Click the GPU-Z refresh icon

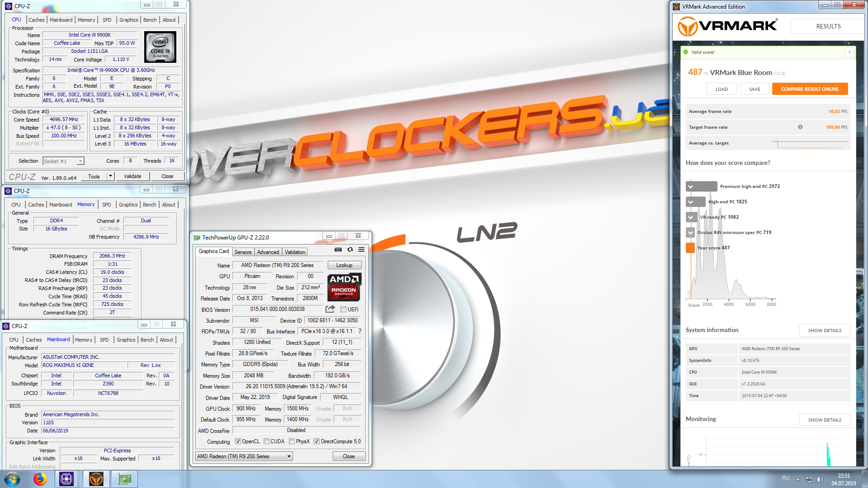point(350,249)
